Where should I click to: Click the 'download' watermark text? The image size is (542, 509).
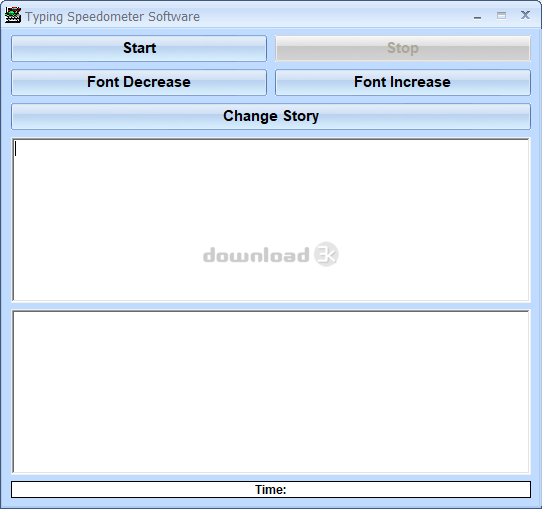[x=256, y=255]
